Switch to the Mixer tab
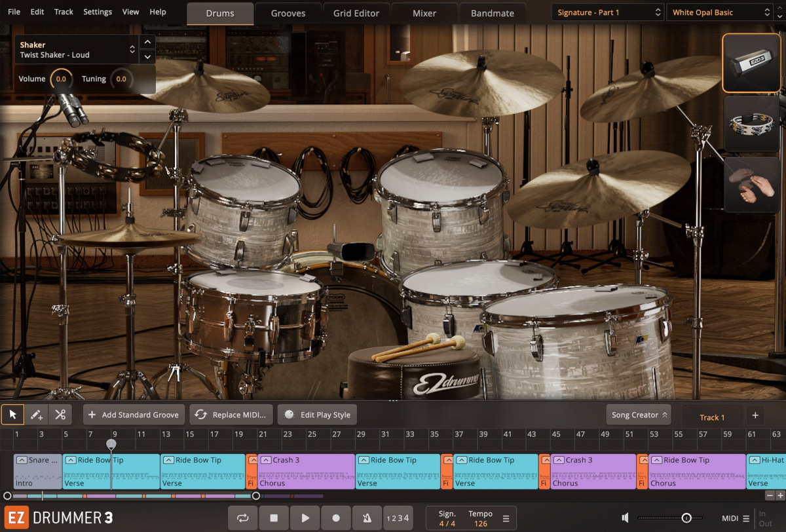The image size is (786, 532). click(x=423, y=12)
